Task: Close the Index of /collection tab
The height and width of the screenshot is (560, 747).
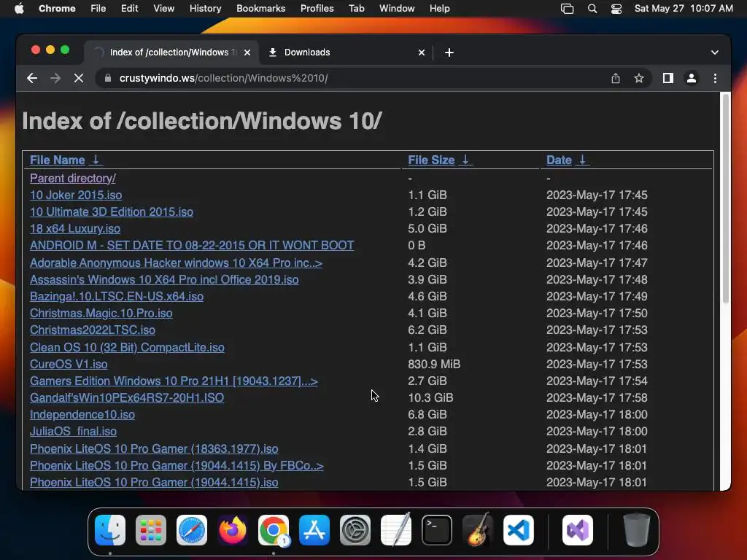Action: (247, 52)
